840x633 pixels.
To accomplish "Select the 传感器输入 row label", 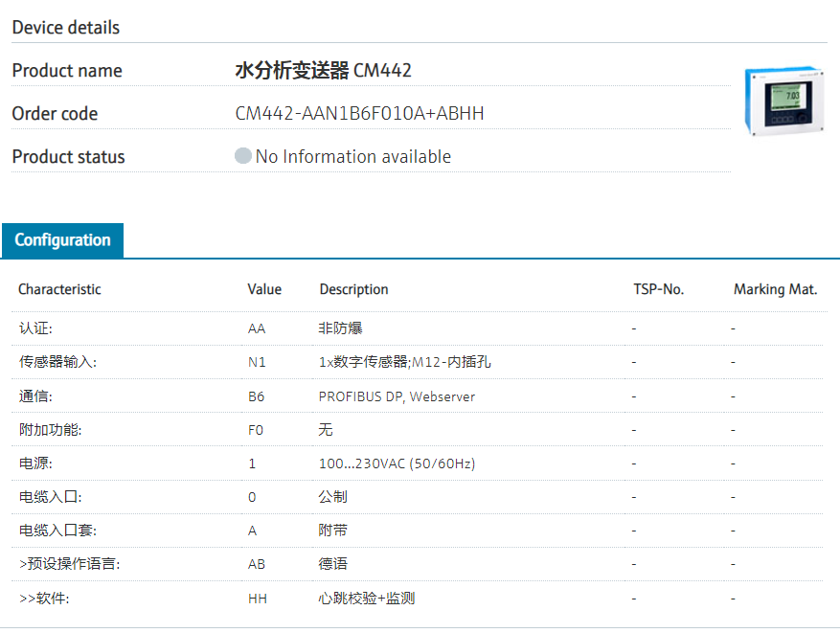I will [57, 362].
